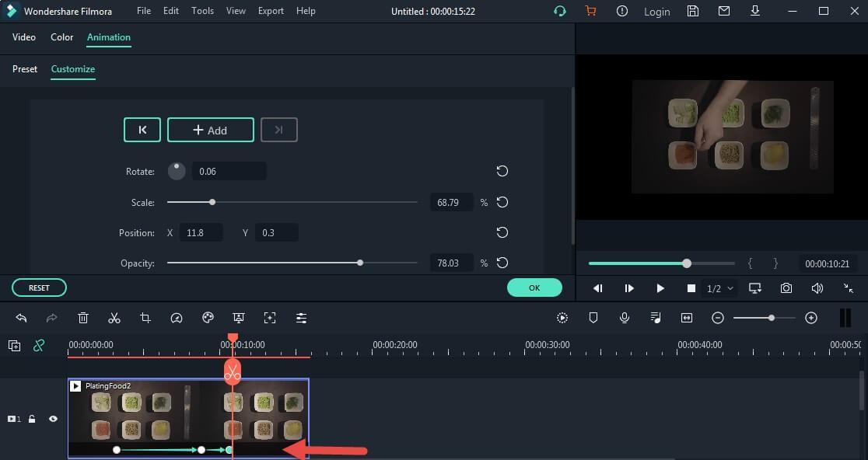Switch to the Preset tab
This screenshot has width=868, height=460.
25,69
